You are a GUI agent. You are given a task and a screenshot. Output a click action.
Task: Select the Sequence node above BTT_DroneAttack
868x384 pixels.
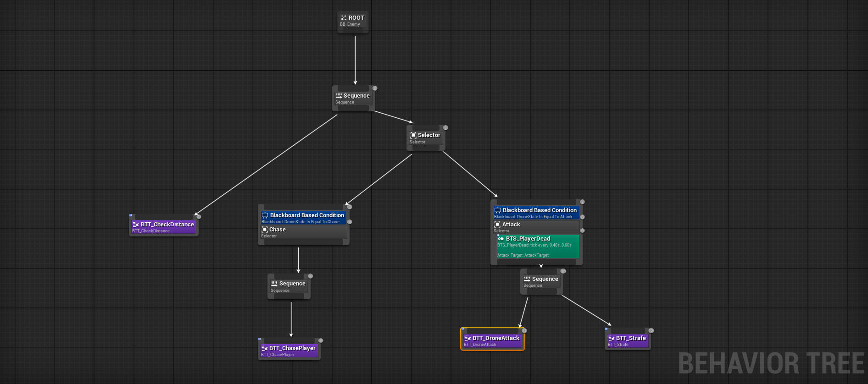(541, 281)
